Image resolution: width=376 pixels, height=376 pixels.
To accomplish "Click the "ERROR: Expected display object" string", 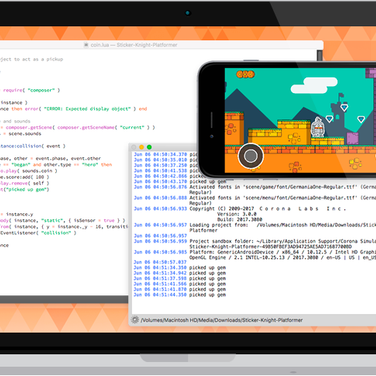I will (87, 109).
